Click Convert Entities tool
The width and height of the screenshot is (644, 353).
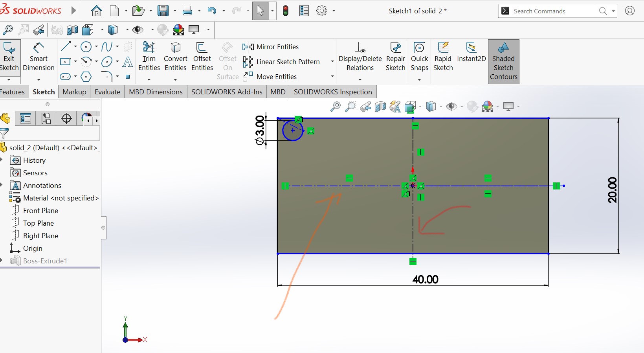tap(175, 57)
